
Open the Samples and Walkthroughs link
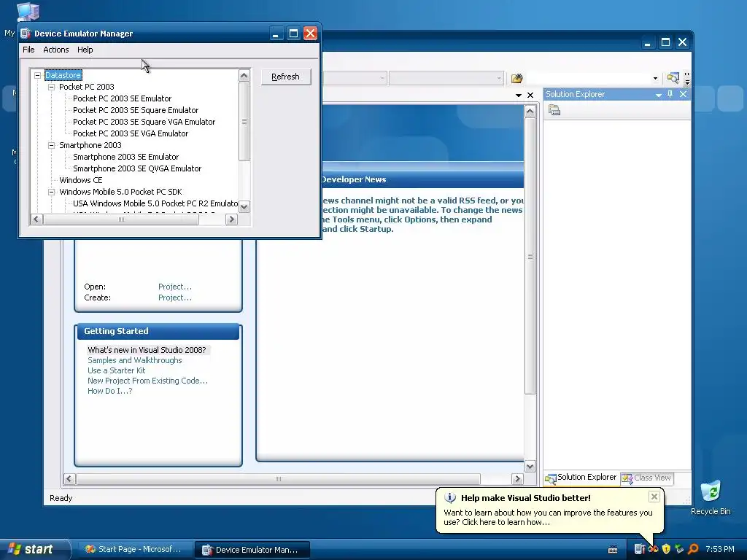(x=135, y=360)
